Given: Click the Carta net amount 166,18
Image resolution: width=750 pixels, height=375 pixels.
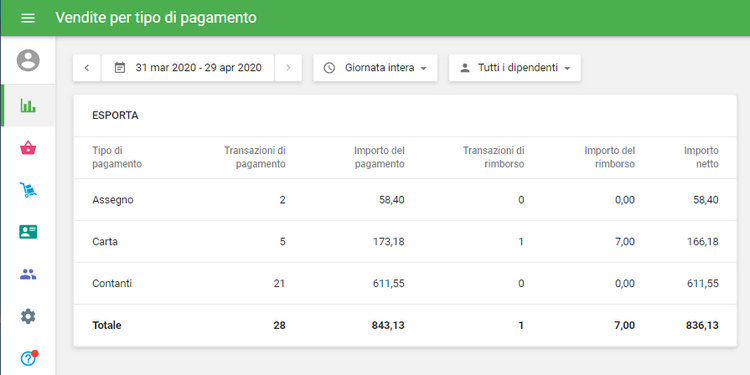Looking at the screenshot, I should [x=703, y=242].
